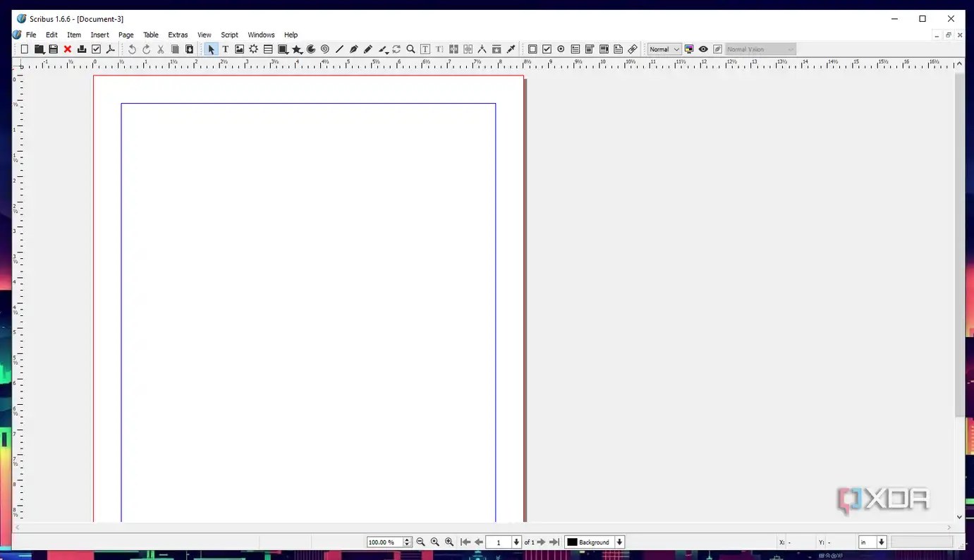Open the current page number dropdown
The height and width of the screenshot is (560, 974).
coord(516,542)
